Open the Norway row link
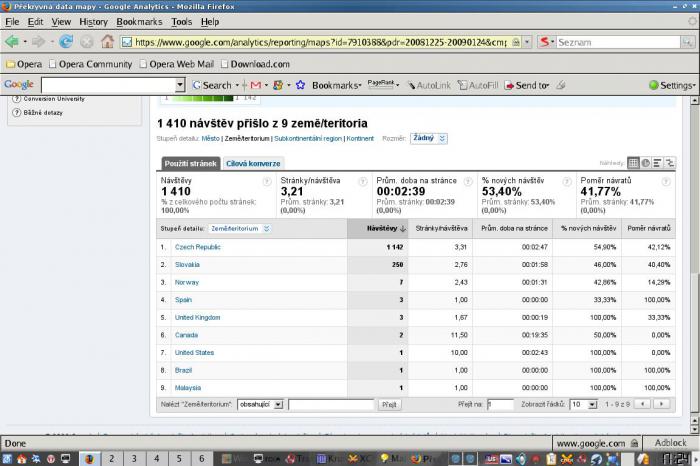This screenshot has height=466, width=700. click(x=187, y=282)
